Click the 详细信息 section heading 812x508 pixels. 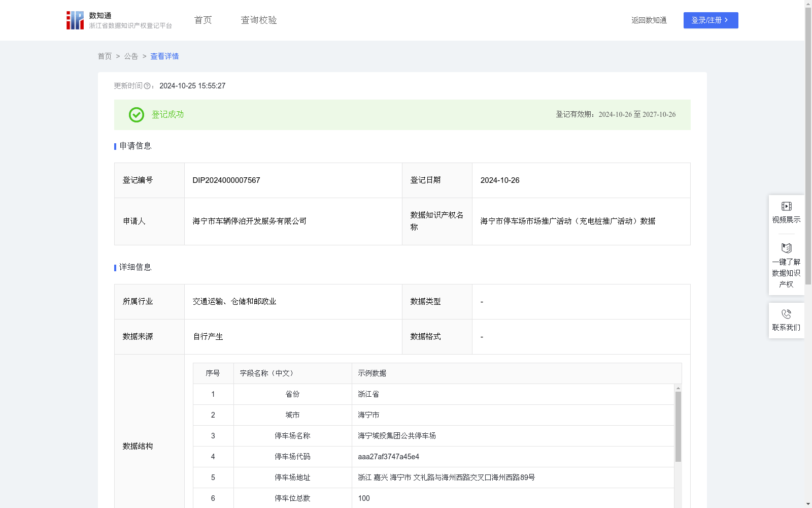tap(135, 268)
